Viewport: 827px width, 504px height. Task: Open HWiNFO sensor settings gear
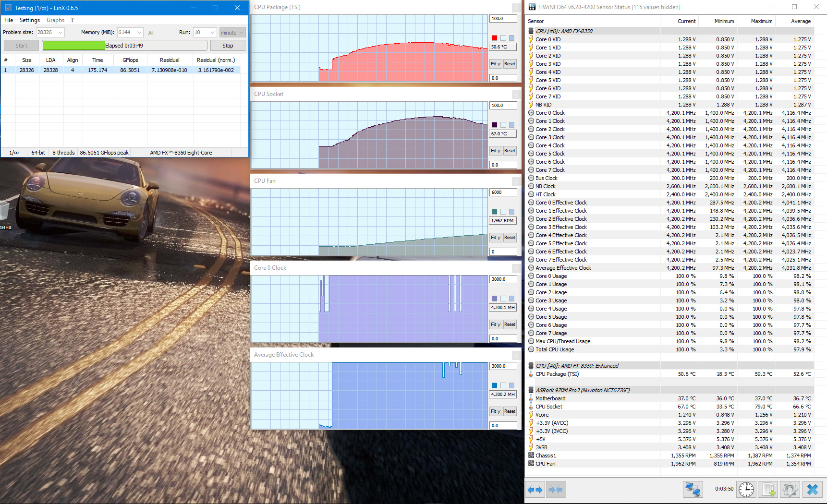(x=790, y=490)
